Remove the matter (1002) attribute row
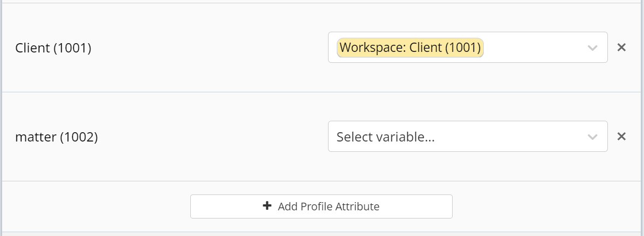This screenshot has width=644, height=236. pyautogui.click(x=622, y=136)
